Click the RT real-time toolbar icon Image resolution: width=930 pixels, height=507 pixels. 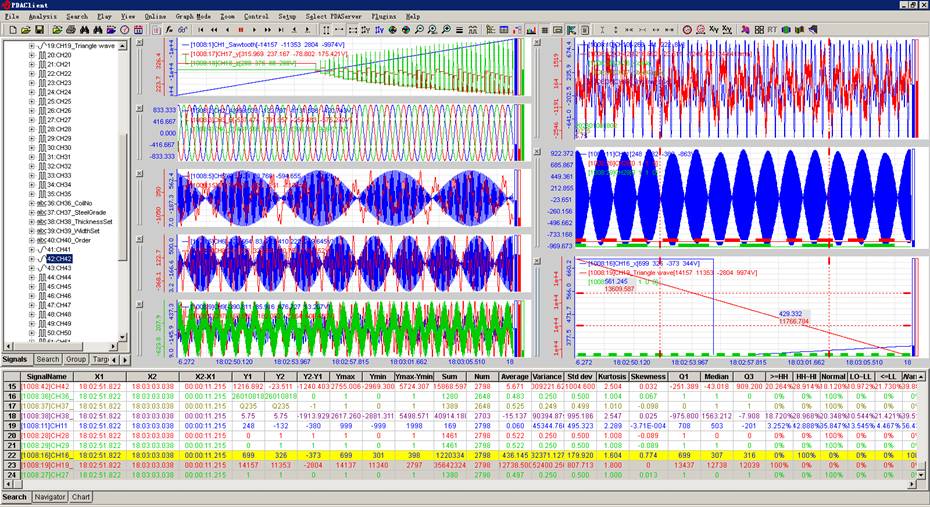coord(772,30)
